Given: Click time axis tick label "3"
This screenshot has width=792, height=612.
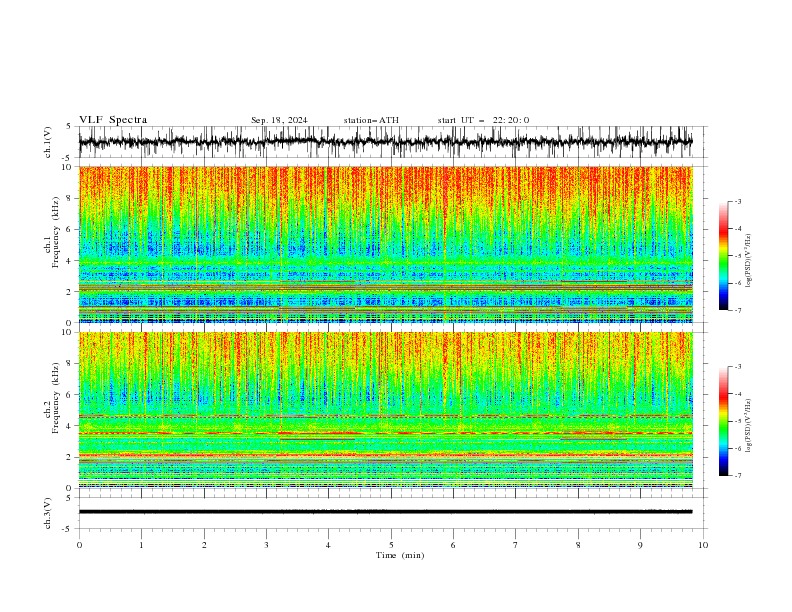Looking at the screenshot, I should pos(266,545).
